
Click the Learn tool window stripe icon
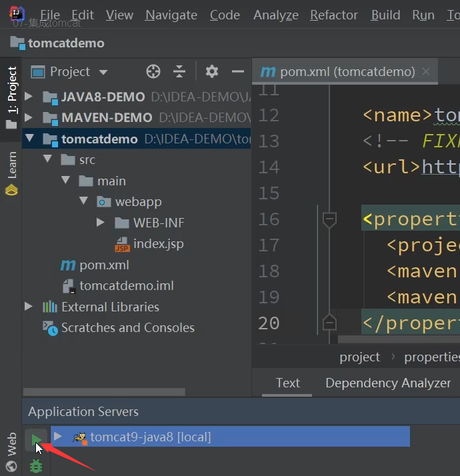point(11,191)
